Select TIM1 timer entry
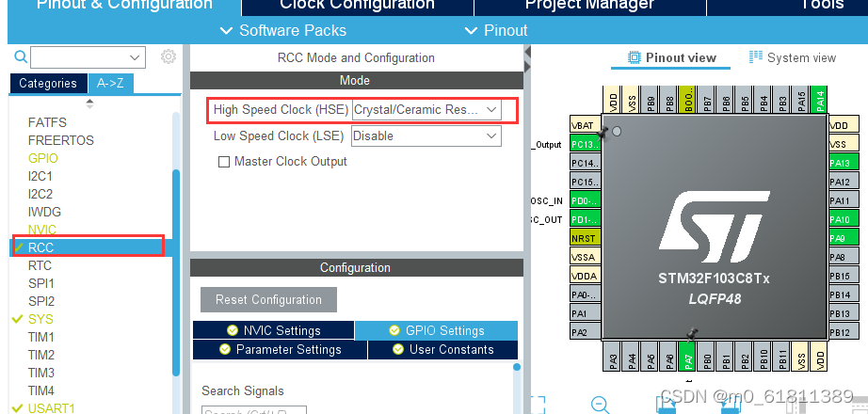The image size is (868, 414). pos(41,337)
